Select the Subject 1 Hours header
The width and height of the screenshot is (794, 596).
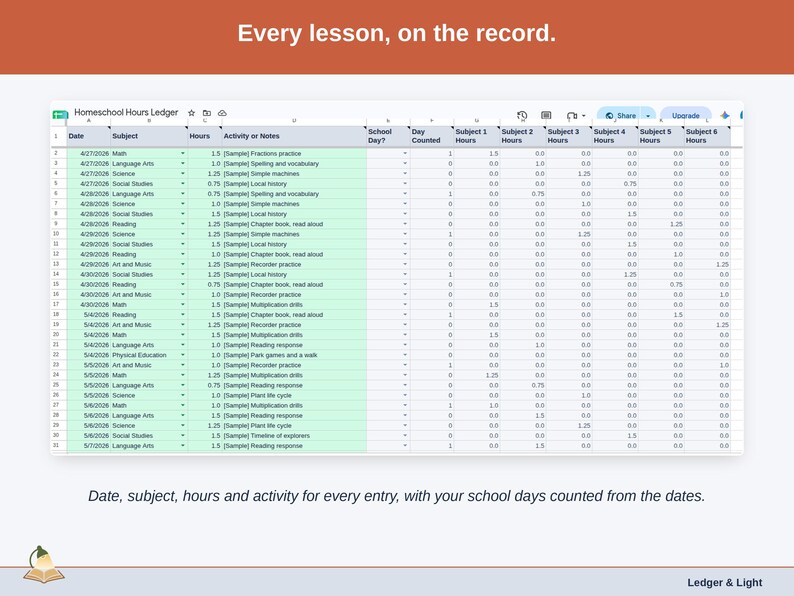tap(477, 136)
